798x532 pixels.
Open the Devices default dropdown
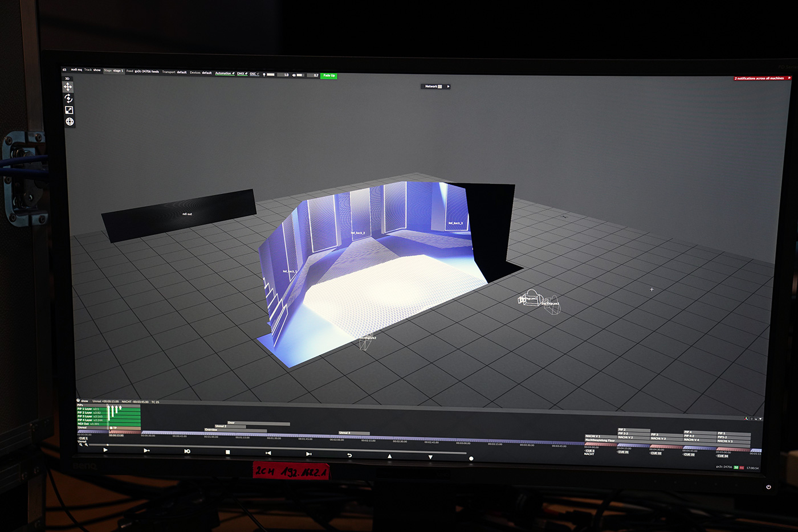[x=201, y=73]
